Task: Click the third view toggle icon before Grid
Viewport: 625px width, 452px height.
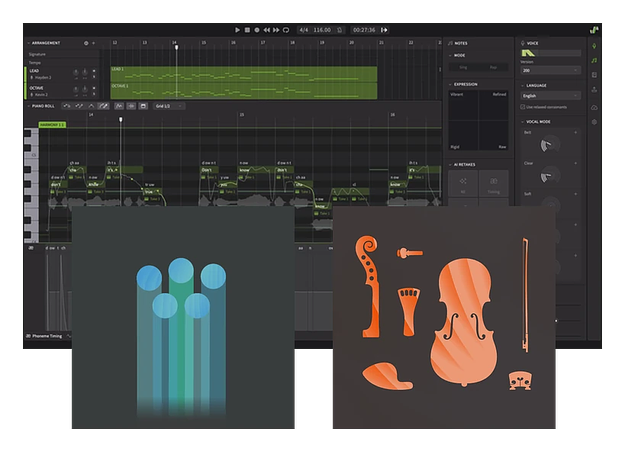Action: tap(143, 106)
